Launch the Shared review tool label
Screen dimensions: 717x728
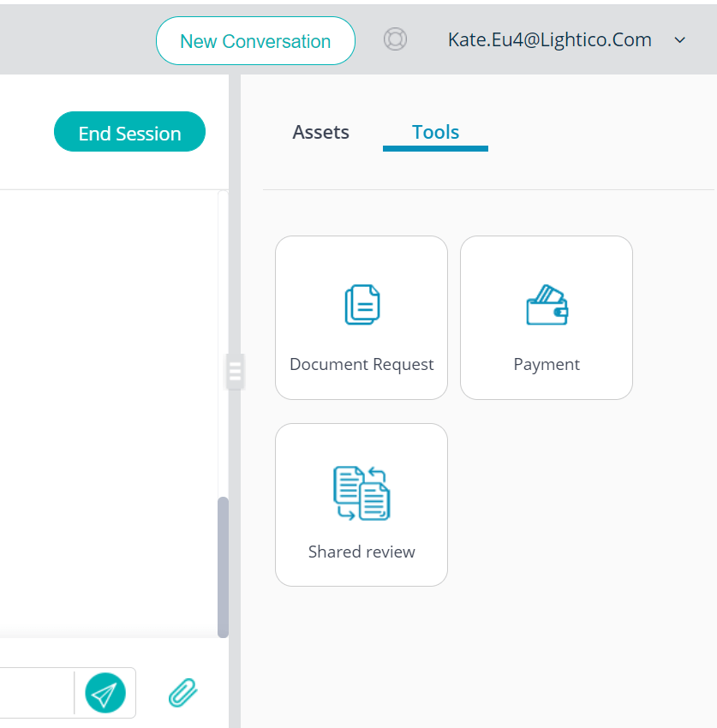(361, 552)
